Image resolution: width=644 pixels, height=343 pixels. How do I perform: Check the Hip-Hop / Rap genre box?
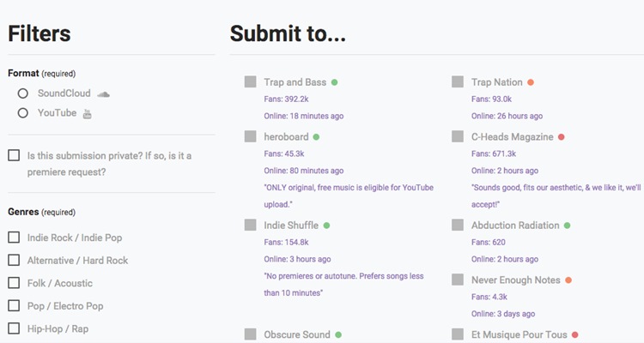pos(14,328)
